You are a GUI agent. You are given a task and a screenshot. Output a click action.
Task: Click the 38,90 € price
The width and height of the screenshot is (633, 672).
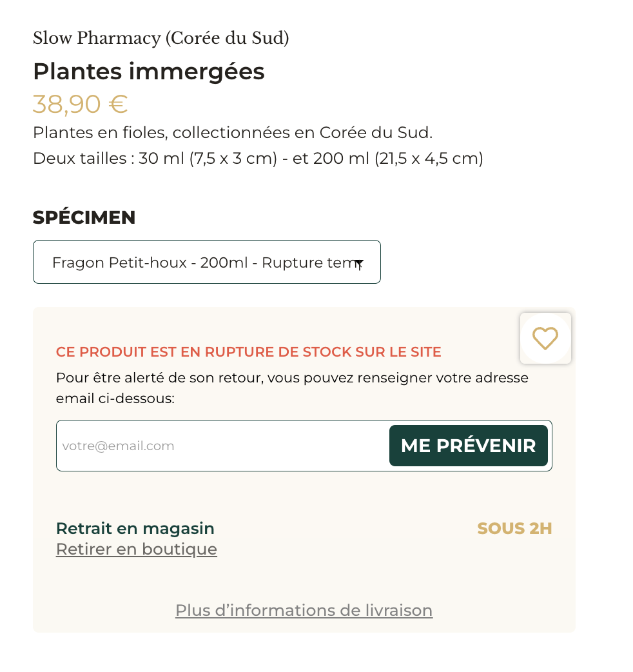click(81, 104)
